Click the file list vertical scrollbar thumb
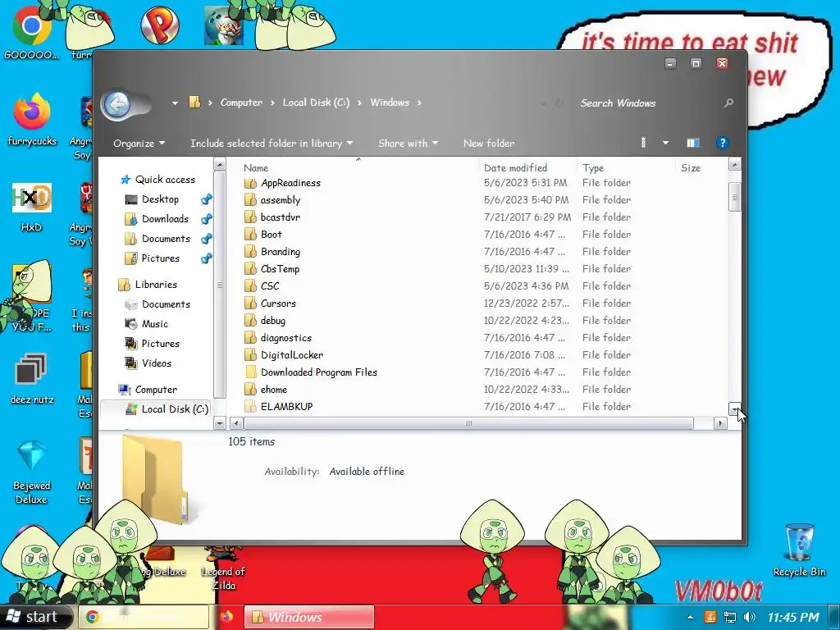This screenshot has width=840, height=630. (735, 197)
